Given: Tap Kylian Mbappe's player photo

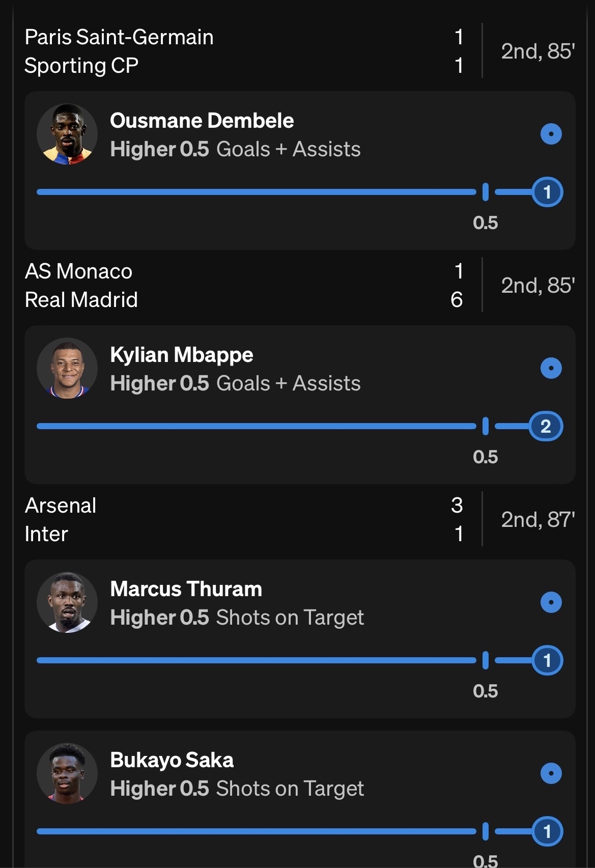Looking at the screenshot, I should [67, 369].
